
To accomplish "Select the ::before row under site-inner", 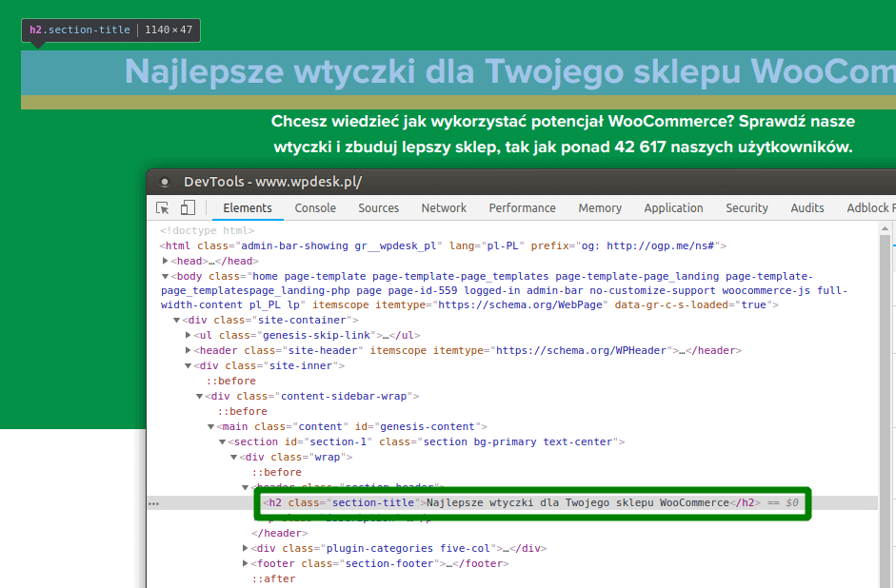I will [230, 381].
